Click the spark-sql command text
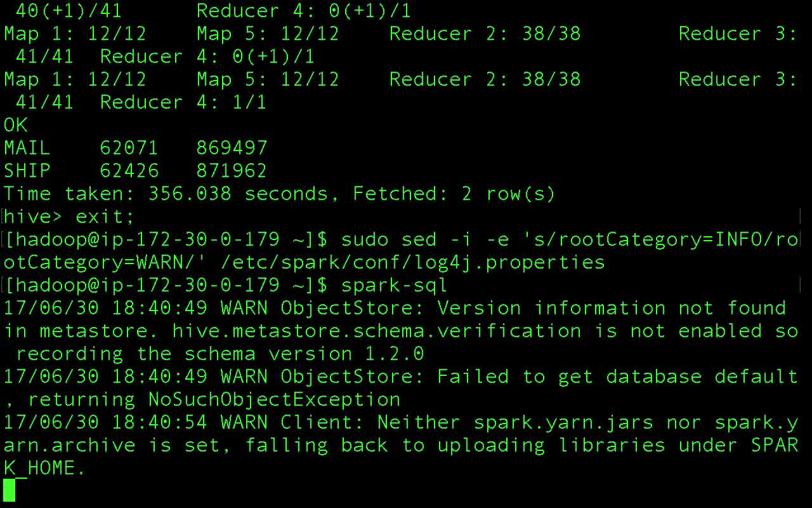This screenshot has height=508, width=812. click(394, 286)
